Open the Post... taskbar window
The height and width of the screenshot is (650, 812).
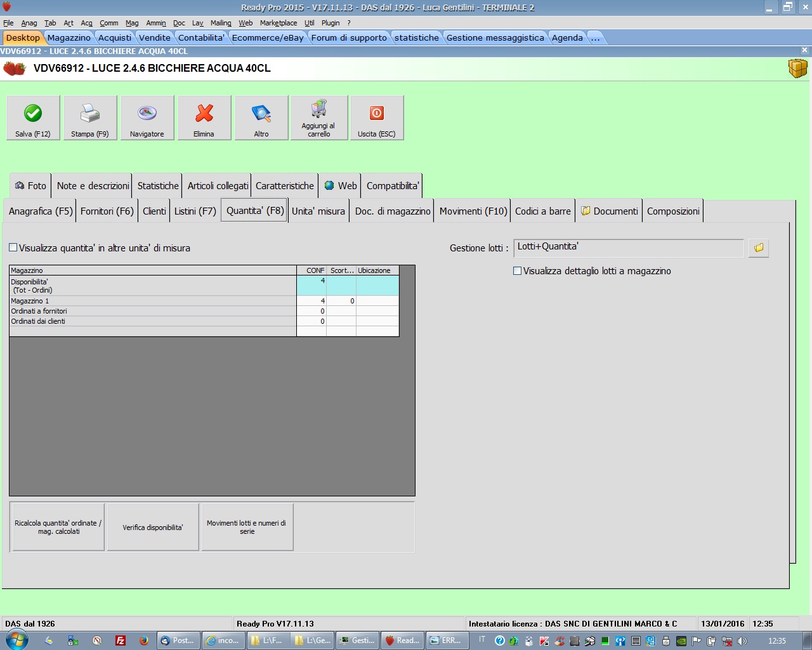tap(180, 640)
